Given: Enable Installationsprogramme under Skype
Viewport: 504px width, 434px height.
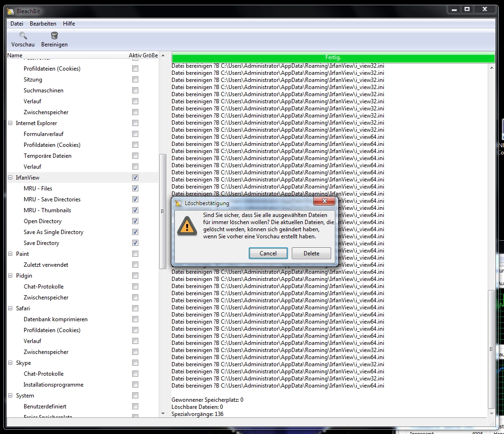Looking at the screenshot, I should [x=135, y=384].
